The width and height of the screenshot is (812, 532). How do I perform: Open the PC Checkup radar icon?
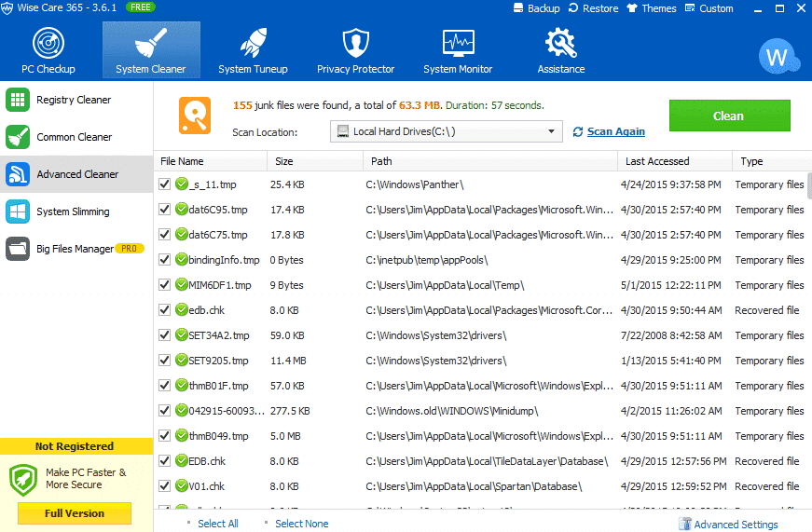point(48,43)
